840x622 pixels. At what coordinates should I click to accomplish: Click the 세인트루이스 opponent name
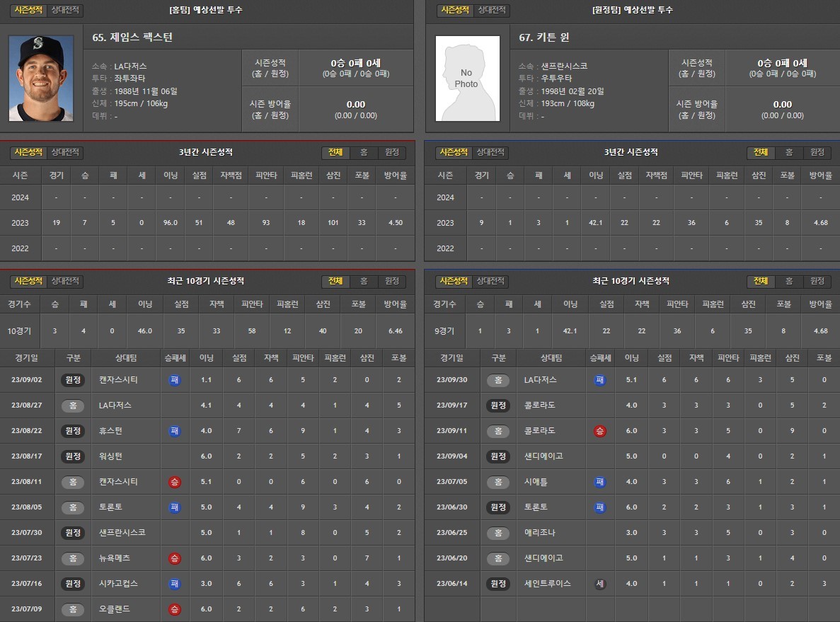click(548, 583)
